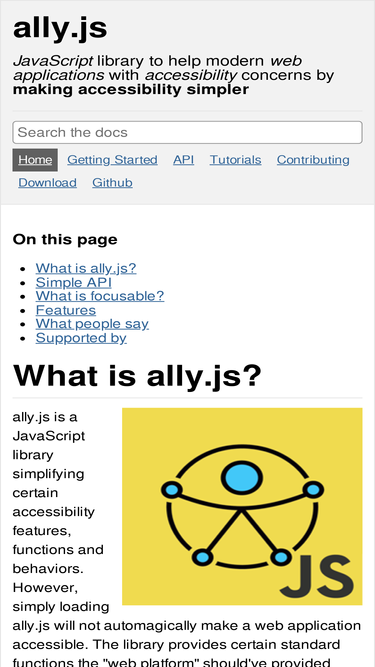Viewport: 375px width, 667px height.
Task: Jump to 'What is ally.js?' anchor link
Action: click(86, 268)
